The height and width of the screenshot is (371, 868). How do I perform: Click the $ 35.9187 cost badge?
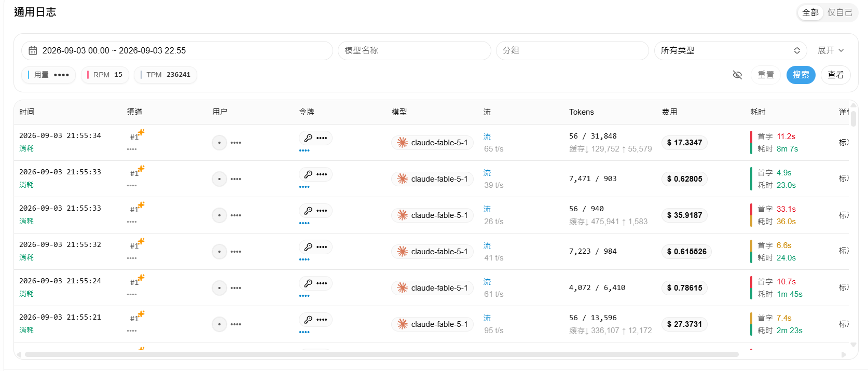(684, 215)
